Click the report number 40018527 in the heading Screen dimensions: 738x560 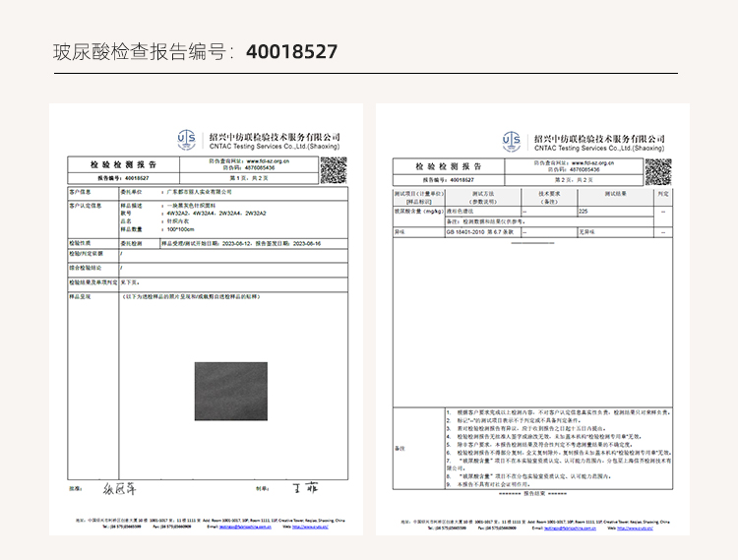291,52
